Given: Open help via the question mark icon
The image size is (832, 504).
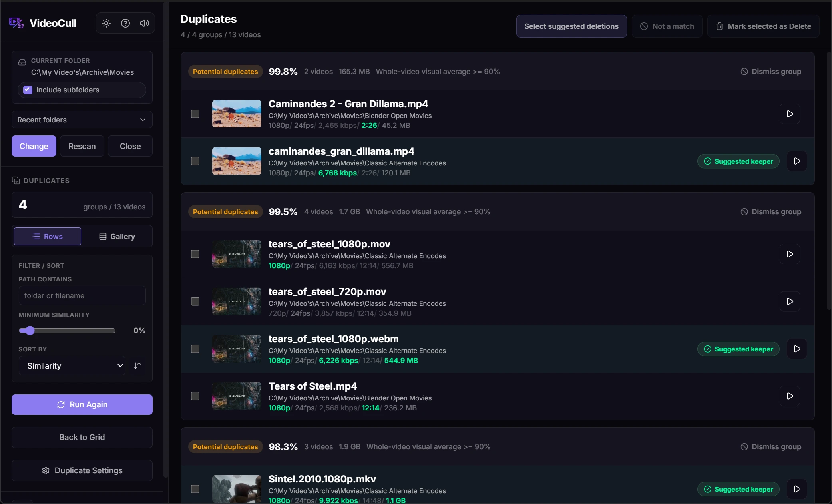Looking at the screenshot, I should 125,23.
